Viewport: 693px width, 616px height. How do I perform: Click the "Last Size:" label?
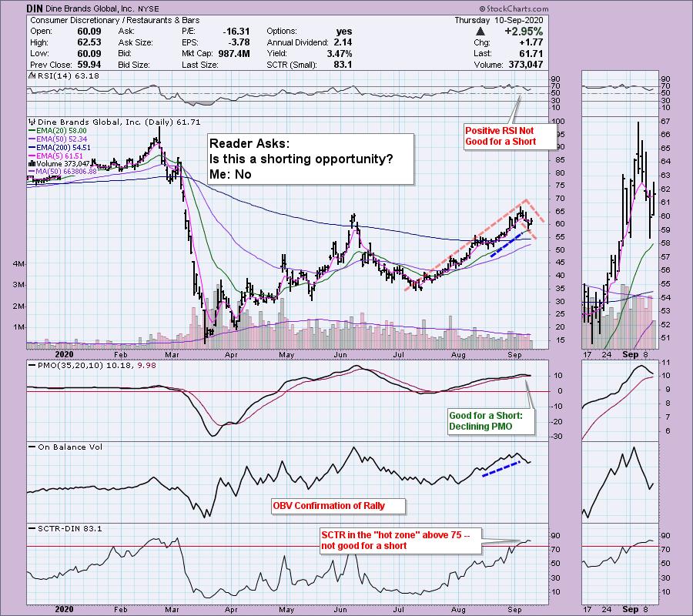(199, 65)
